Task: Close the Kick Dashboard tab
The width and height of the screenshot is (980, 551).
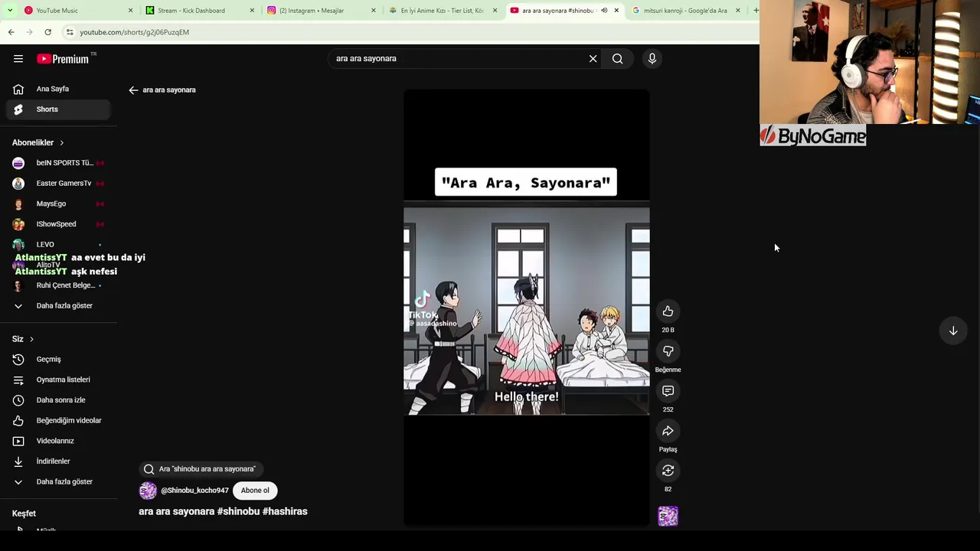Action: [x=252, y=11]
